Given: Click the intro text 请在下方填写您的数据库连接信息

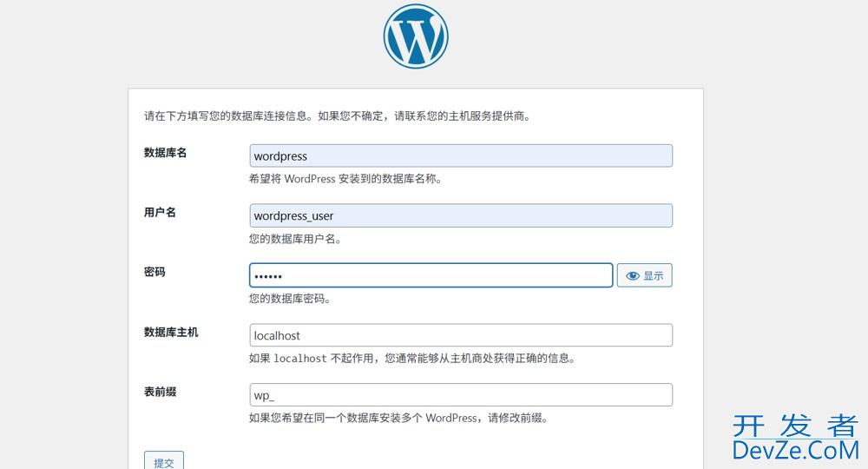Looking at the screenshot, I should click(226, 116).
